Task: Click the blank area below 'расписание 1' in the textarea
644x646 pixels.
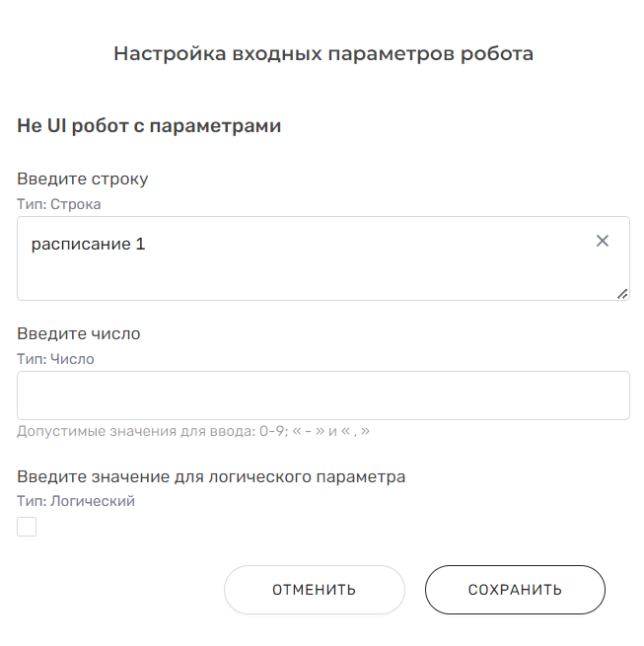Action: 296,278
